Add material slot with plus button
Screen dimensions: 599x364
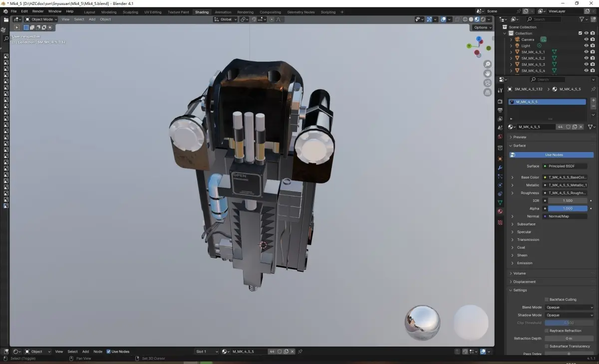coord(594,100)
